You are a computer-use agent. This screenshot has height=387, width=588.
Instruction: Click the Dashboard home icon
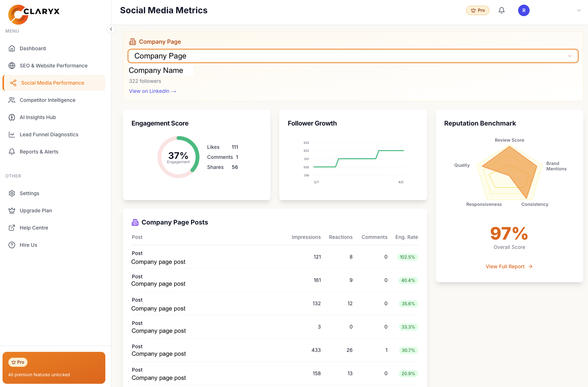click(12, 48)
